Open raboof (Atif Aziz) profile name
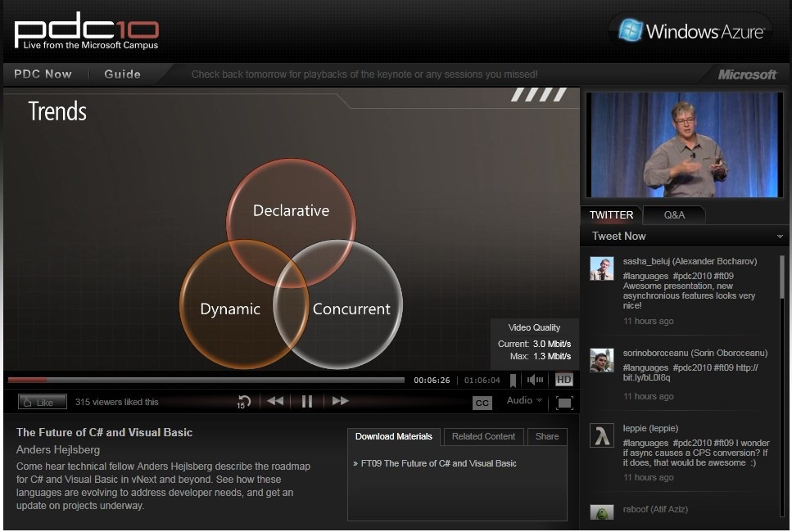 655,509
